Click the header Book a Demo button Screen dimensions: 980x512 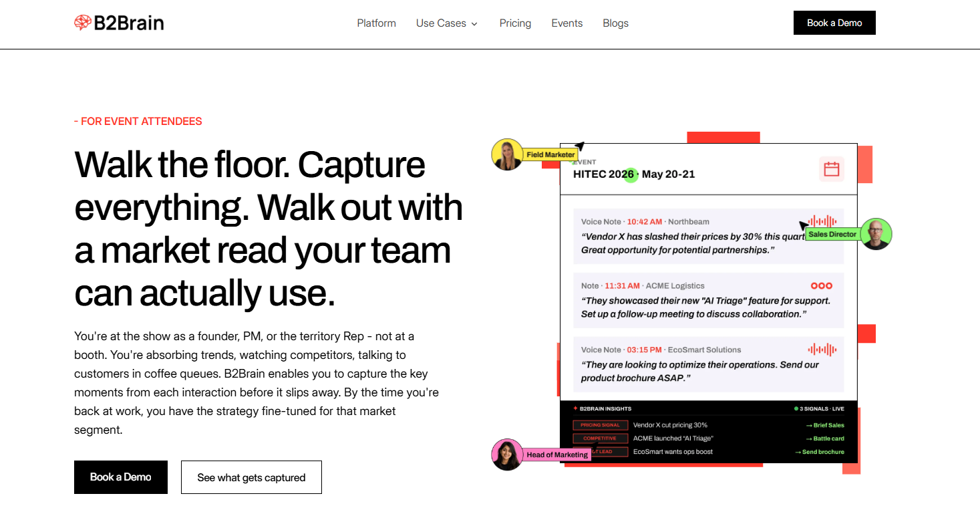point(834,23)
